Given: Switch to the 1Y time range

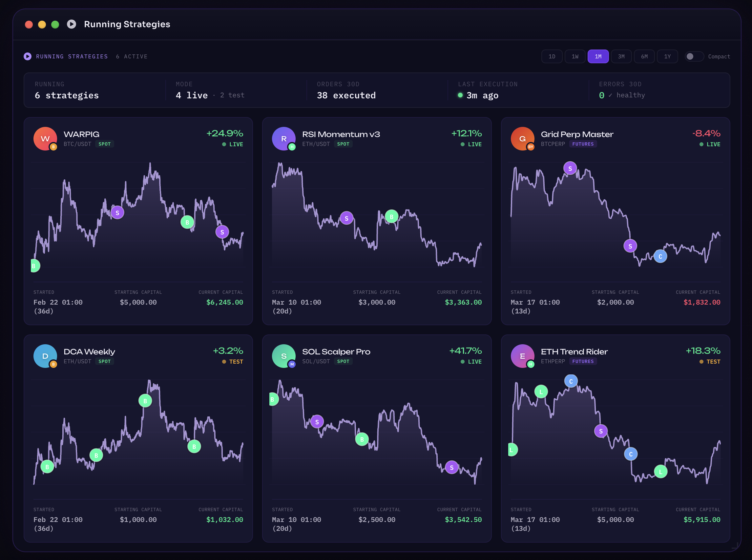Looking at the screenshot, I should pos(667,56).
